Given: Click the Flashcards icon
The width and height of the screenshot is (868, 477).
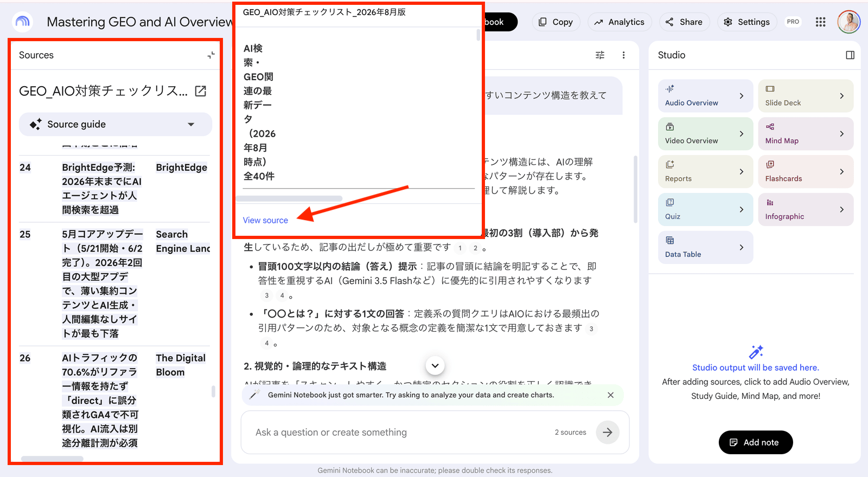Looking at the screenshot, I should (x=770, y=165).
